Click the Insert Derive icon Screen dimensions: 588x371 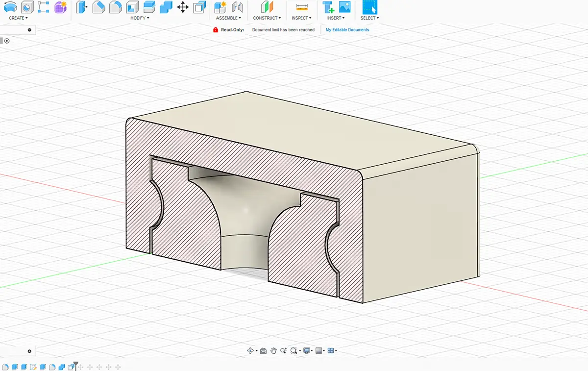coord(328,7)
